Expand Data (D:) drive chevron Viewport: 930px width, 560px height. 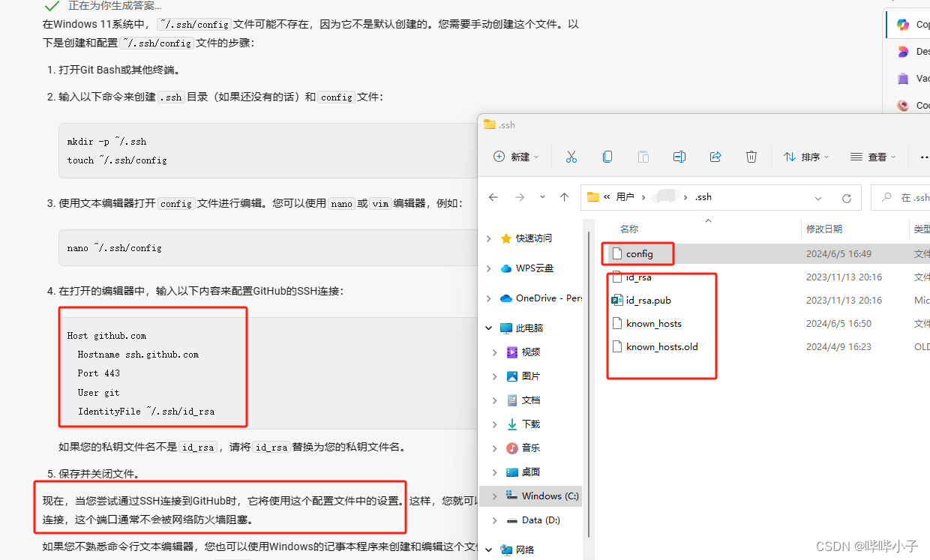click(494, 520)
